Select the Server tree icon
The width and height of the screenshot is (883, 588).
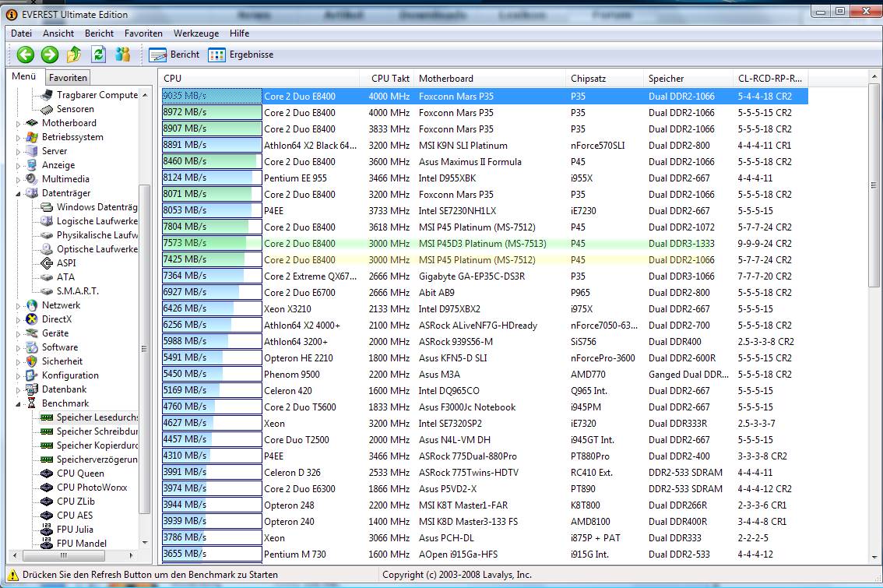[32, 151]
